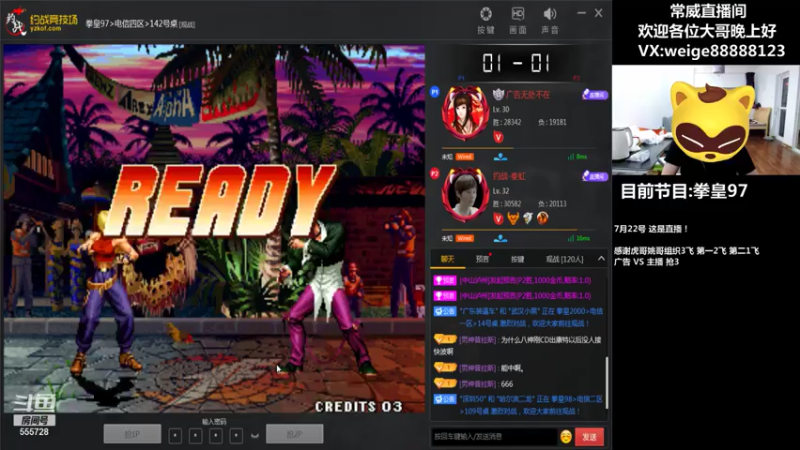Click the 01 - 01 match score display

(516, 63)
